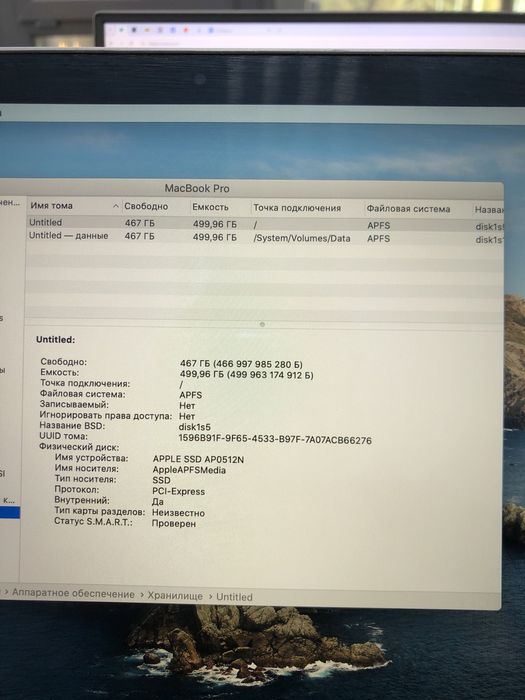Click the PCI-Express protocol value
The width and height of the screenshot is (525, 700).
tap(179, 492)
